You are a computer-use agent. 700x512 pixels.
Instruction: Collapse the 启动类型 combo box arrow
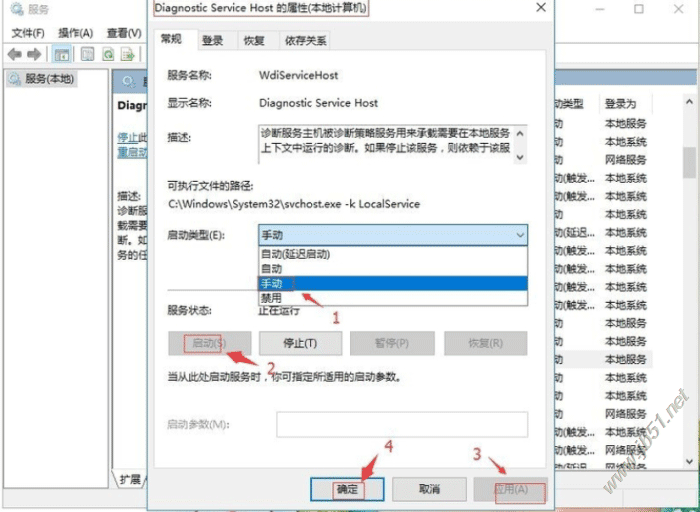[x=520, y=235]
